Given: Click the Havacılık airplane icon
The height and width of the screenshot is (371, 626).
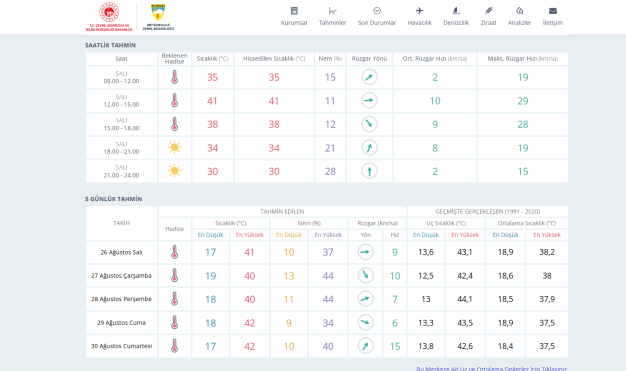Looking at the screenshot, I should (x=419, y=11).
